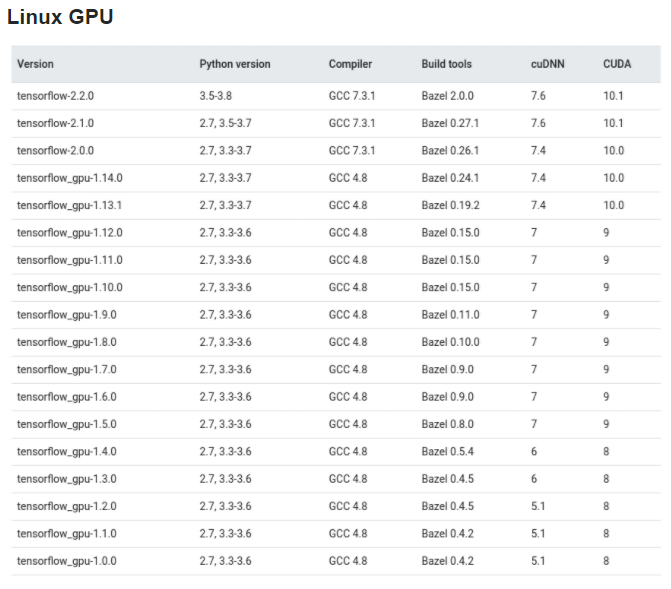The image size is (671, 589).
Task: Click Bazel 0.4.2 in tensorflow_gpu-1.0.0 row
Action: click(x=448, y=562)
